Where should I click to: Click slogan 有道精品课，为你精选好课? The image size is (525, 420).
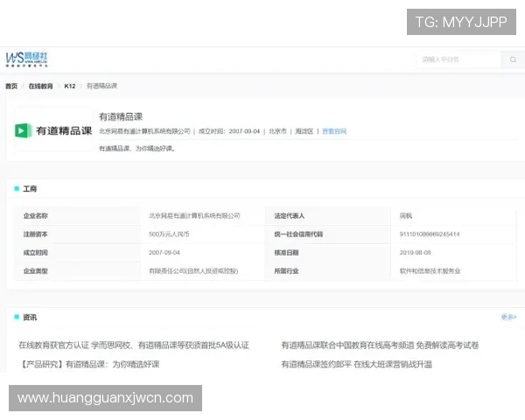[x=137, y=149]
